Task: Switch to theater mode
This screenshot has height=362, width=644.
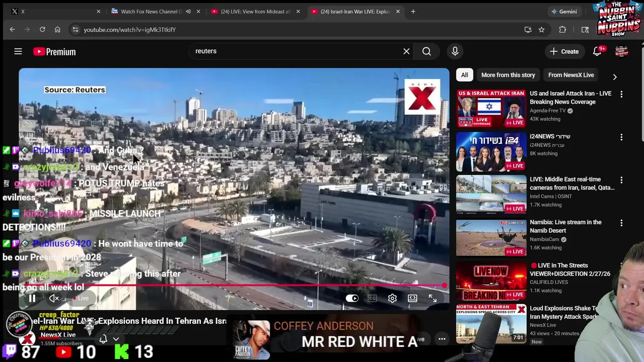Action: click(x=413, y=298)
